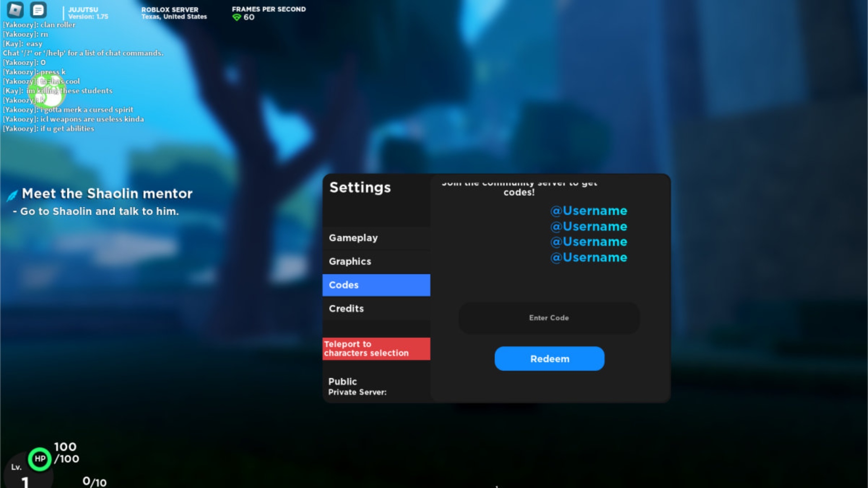The height and width of the screenshot is (488, 868).
Task: Click the first @Username link
Action: tap(589, 211)
